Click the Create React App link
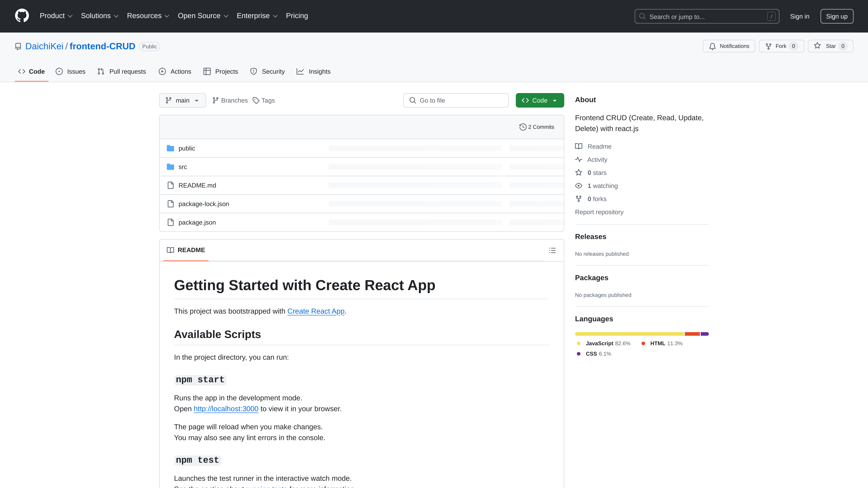 click(316, 311)
